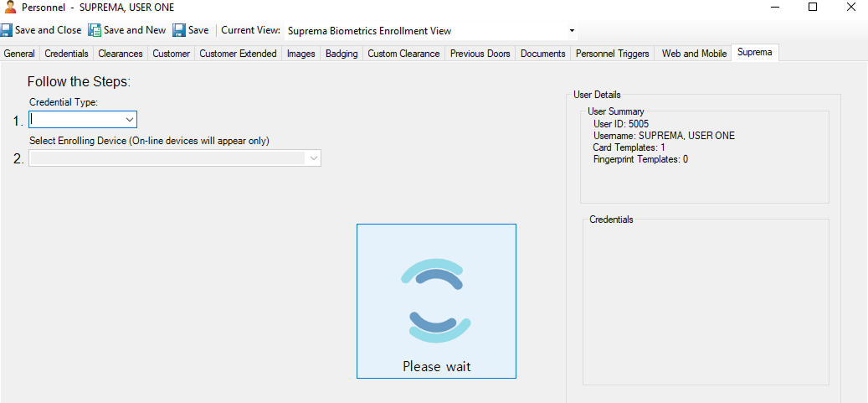Image resolution: width=868 pixels, height=403 pixels.
Task: Click the Save and Close disk icon
Action: [x=7, y=30]
